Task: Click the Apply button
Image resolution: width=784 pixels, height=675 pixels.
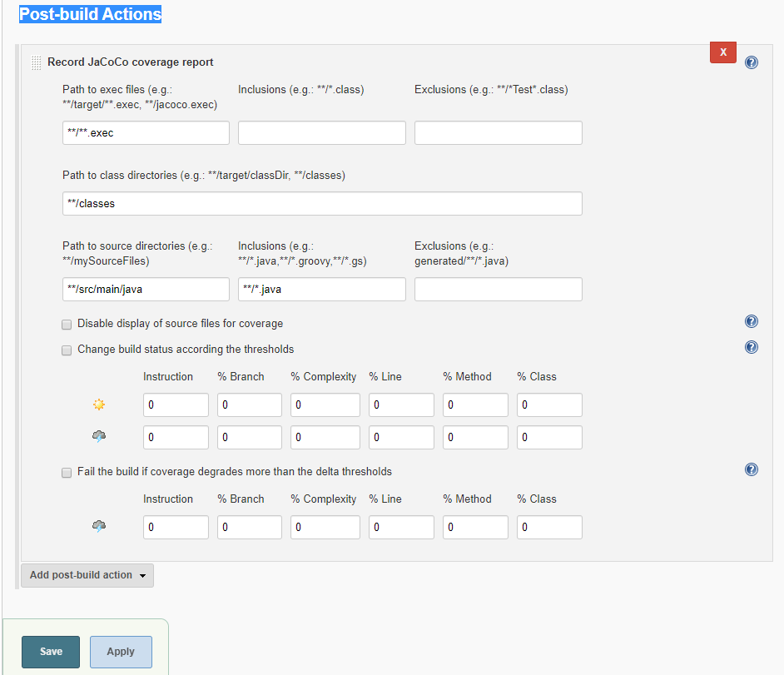Action: tap(121, 652)
